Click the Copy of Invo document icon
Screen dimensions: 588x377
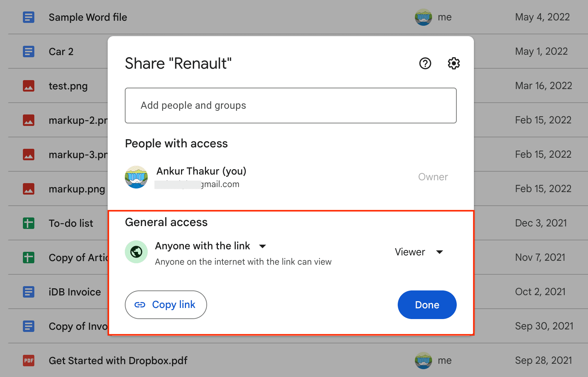[29, 326]
